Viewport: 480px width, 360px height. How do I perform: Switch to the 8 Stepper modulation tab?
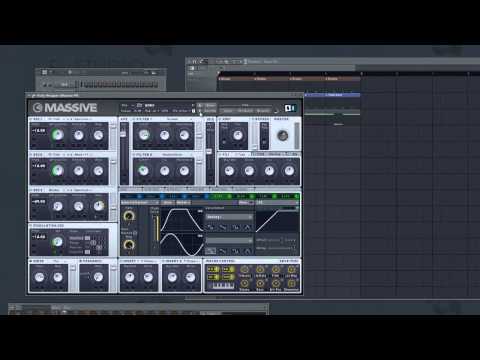coord(289,197)
